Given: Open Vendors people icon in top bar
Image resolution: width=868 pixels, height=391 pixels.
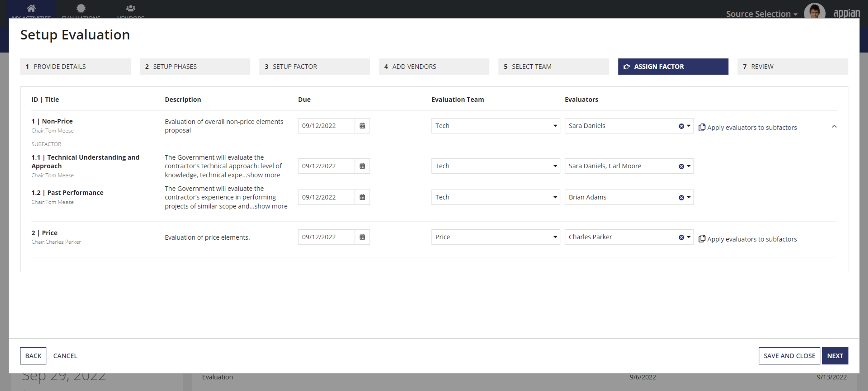Looking at the screenshot, I should [130, 8].
